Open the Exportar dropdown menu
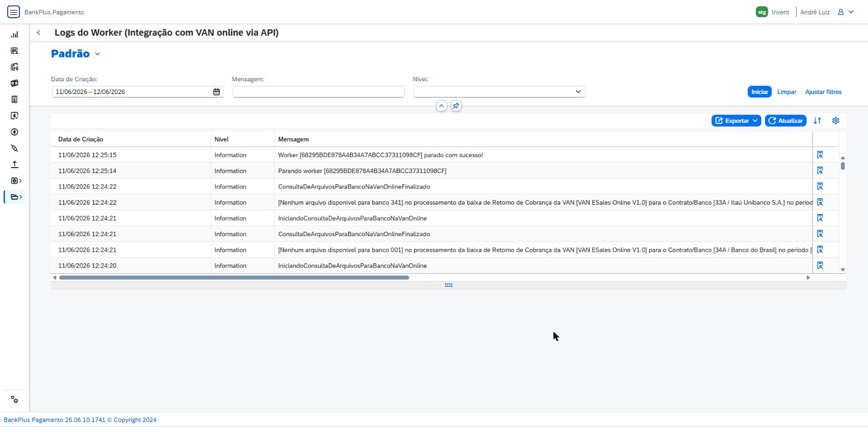 (x=736, y=121)
